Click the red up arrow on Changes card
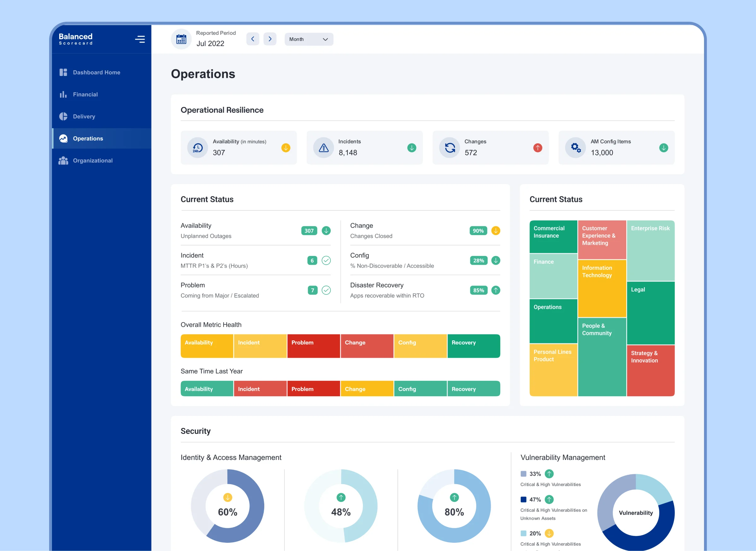 tap(538, 148)
